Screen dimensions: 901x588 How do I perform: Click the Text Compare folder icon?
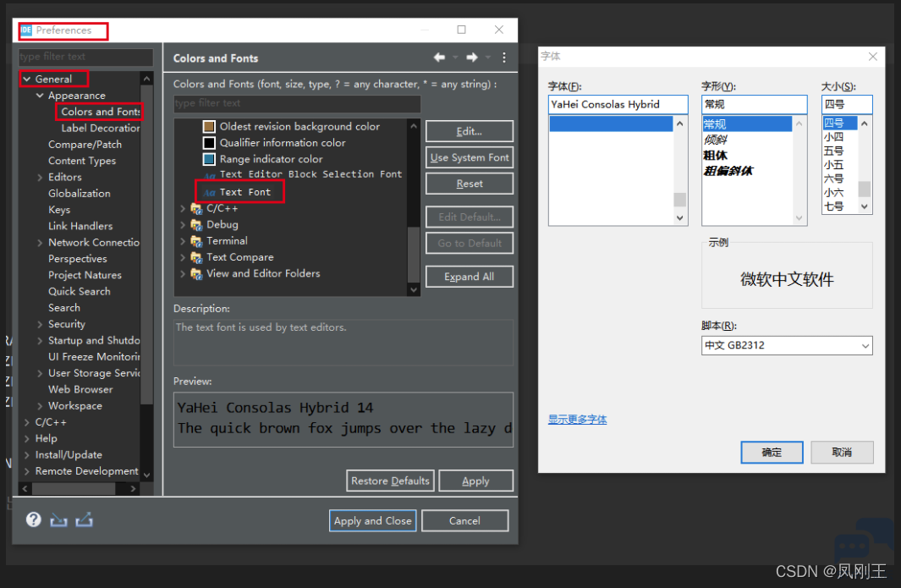pyautogui.click(x=196, y=257)
